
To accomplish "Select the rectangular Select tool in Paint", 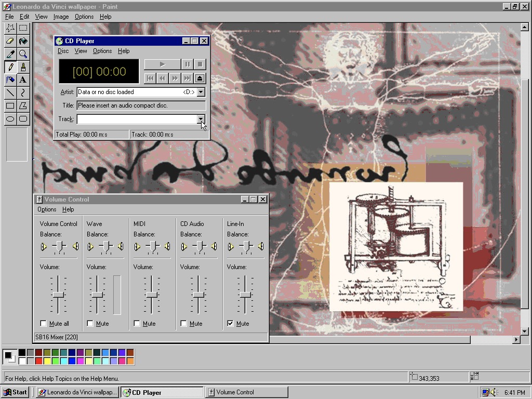I will [x=23, y=28].
